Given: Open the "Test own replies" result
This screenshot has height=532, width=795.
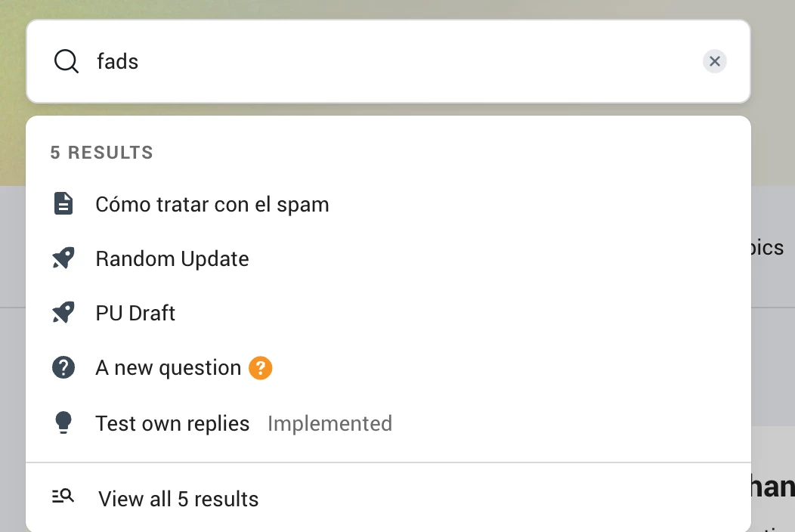Looking at the screenshot, I should click(172, 423).
